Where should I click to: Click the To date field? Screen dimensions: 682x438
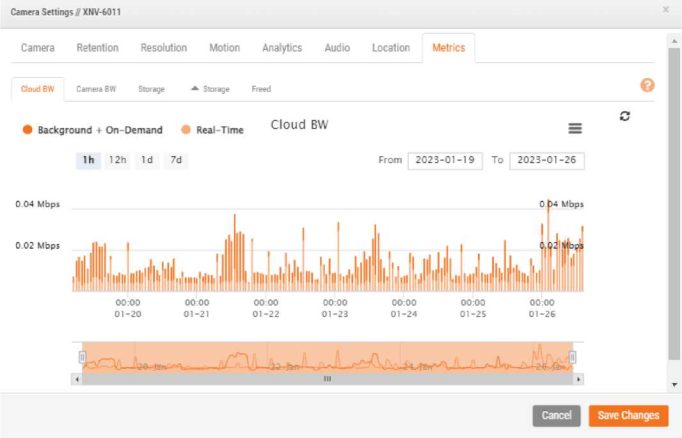tap(547, 160)
